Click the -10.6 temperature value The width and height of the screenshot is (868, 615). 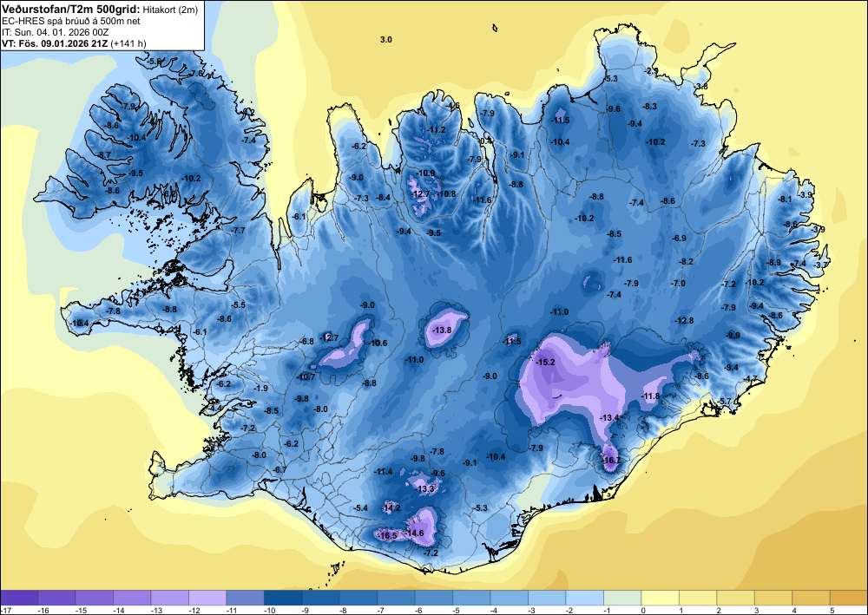[378, 343]
